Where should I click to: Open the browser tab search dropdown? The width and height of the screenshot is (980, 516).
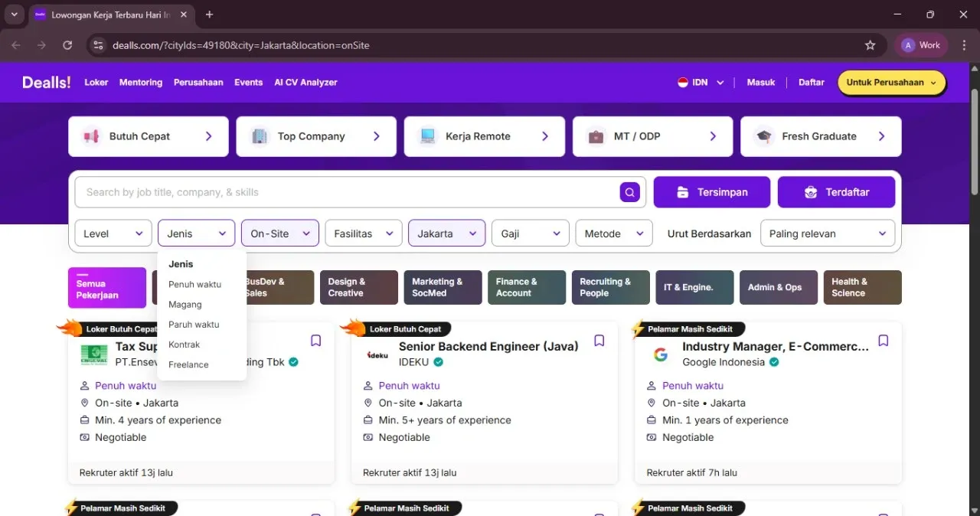tap(14, 15)
